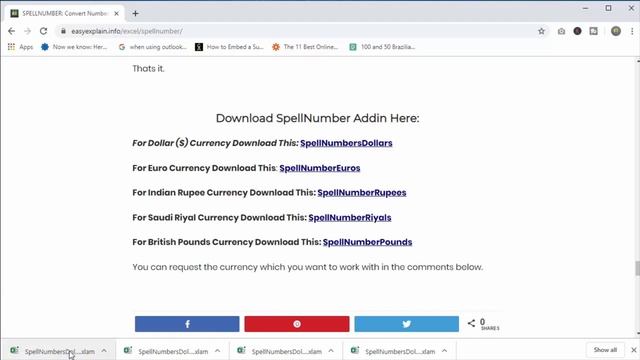Go back to the previous page
Viewport: 640px width, 360px height.
tap(11, 31)
